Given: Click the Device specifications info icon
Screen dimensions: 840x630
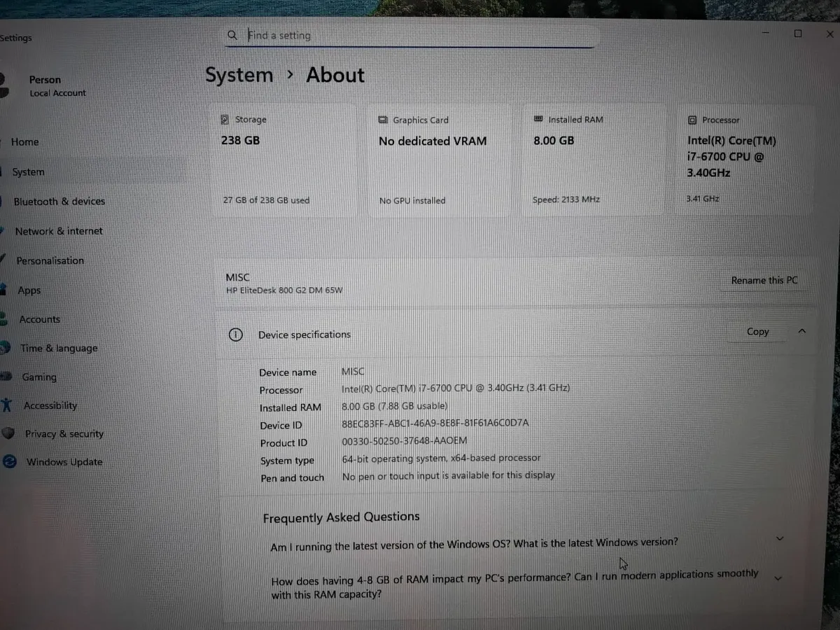Looking at the screenshot, I should [x=236, y=335].
